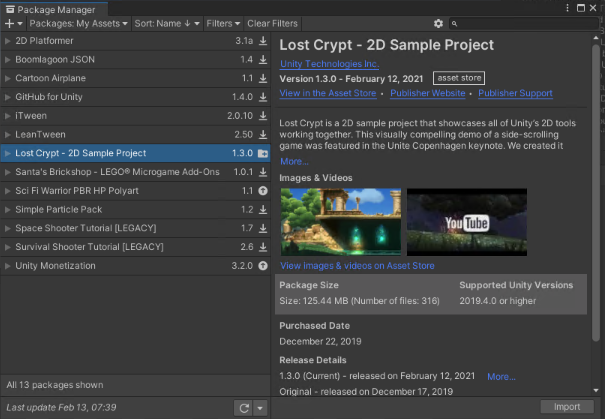
Task: Open the Publisher Website link
Action: (x=428, y=93)
